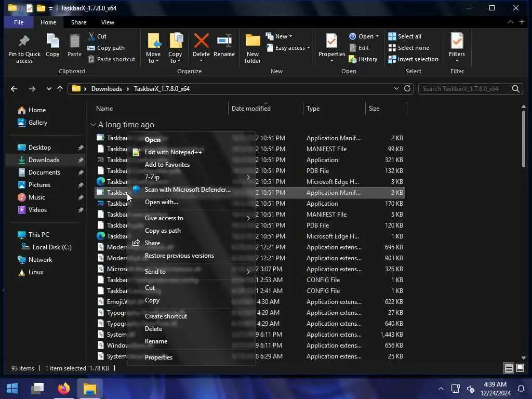
Task: Click the Copy ribbon icon
Action: 52,45
